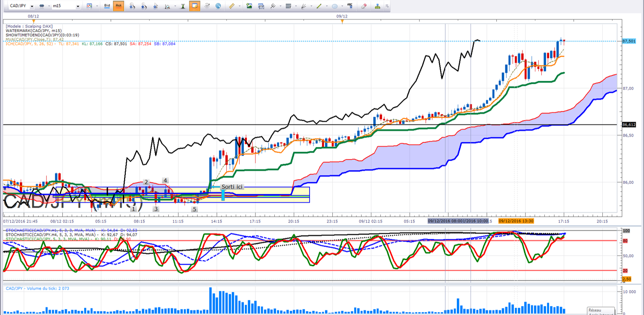
Task: Select the green trend line tool
Action: [319, 6]
